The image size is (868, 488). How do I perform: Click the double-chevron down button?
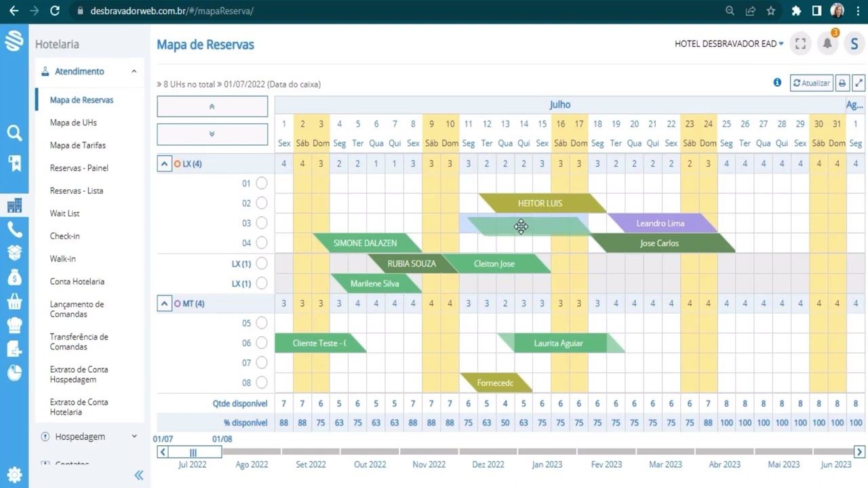pos(212,134)
